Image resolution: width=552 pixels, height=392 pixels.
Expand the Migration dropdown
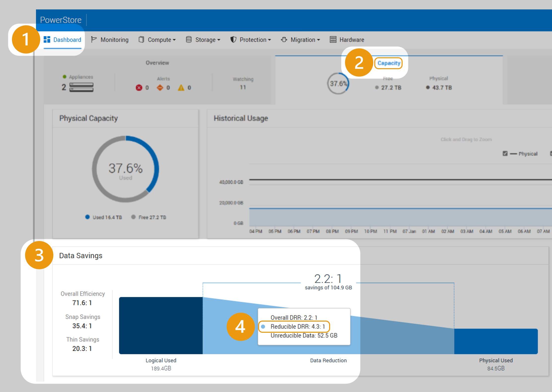(303, 40)
